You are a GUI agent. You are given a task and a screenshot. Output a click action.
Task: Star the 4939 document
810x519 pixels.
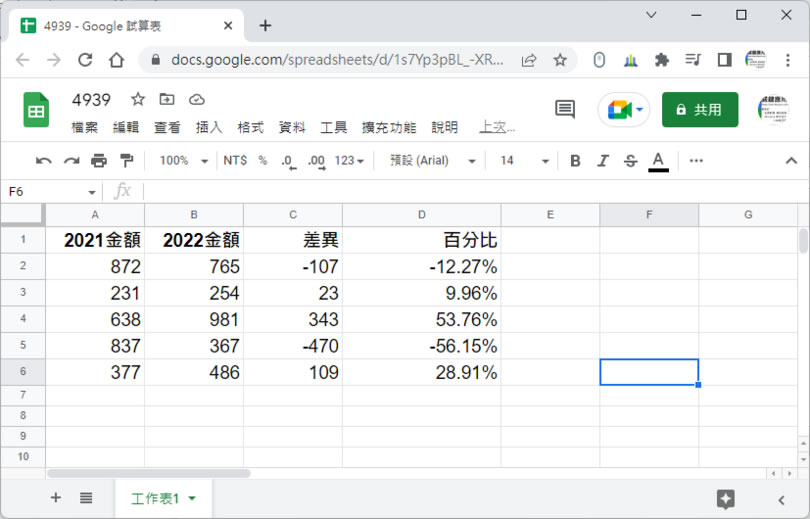click(138, 99)
